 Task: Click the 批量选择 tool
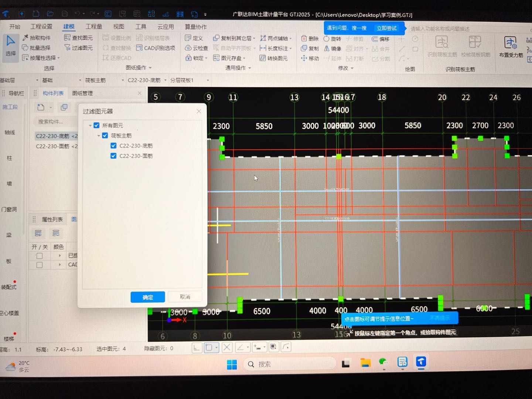[36, 48]
